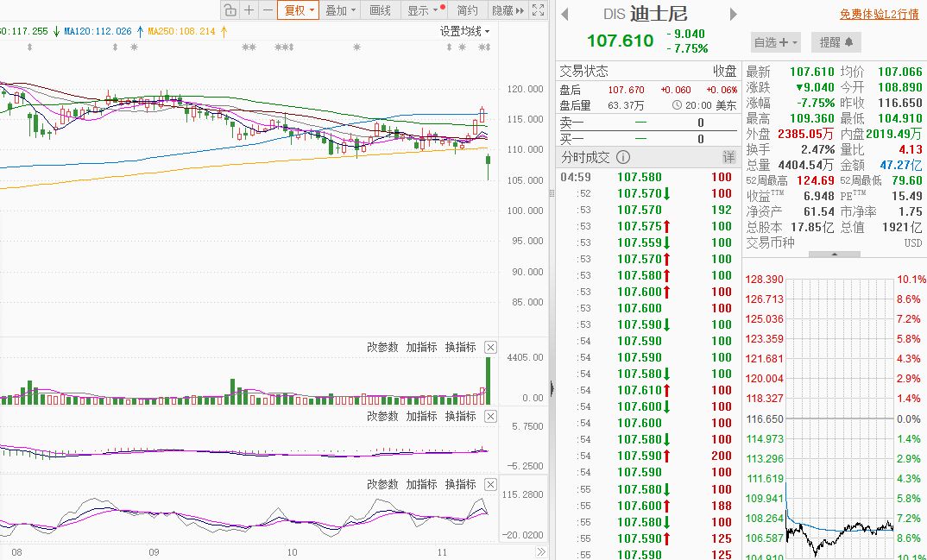Image resolution: width=927 pixels, height=560 pixels.
Task: Click the unlock padlock icon in chart toolbar
Action: [230, 10]
